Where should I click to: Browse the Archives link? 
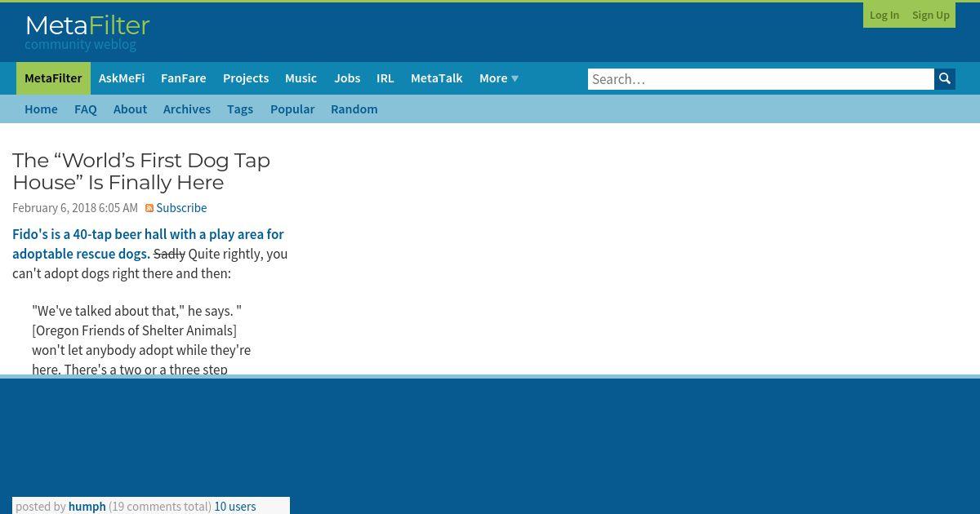[x=187, y=109]
